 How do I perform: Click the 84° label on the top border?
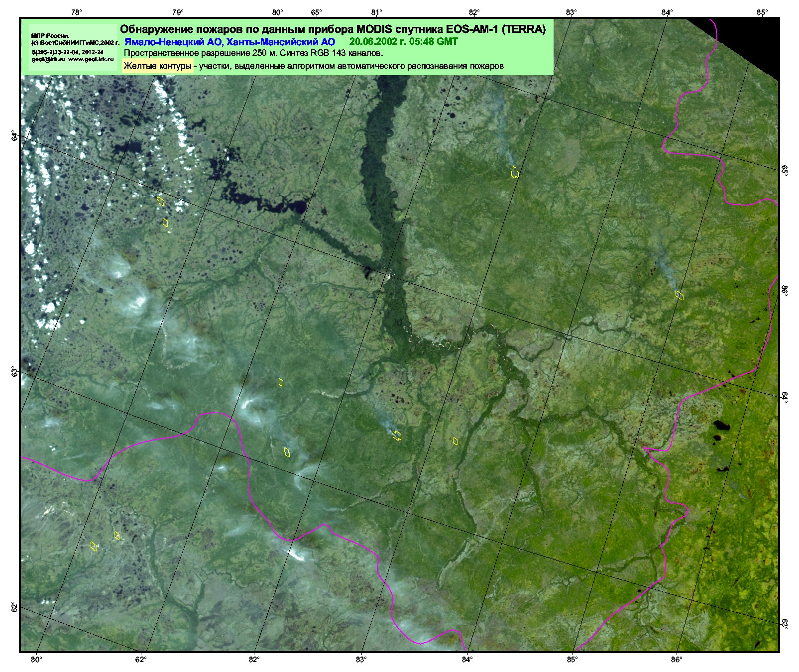click(668, 12)
